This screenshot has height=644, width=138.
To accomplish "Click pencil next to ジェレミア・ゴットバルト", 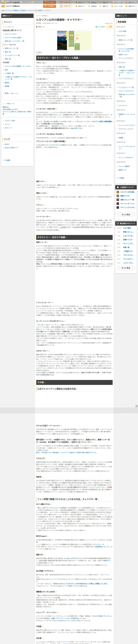I will [58, 613].
